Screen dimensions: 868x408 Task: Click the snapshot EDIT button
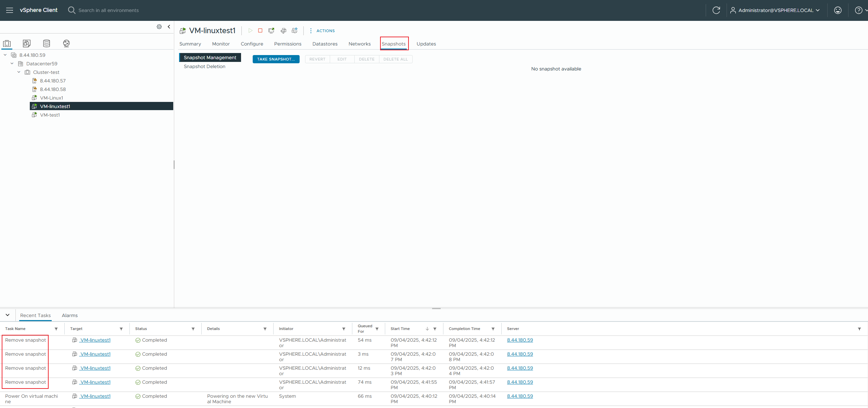click(x=342, y=59)
